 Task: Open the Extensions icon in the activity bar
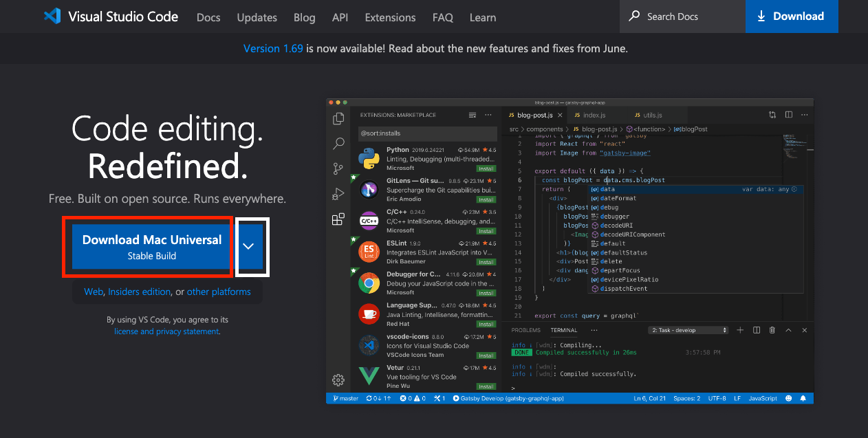(338, 219)
